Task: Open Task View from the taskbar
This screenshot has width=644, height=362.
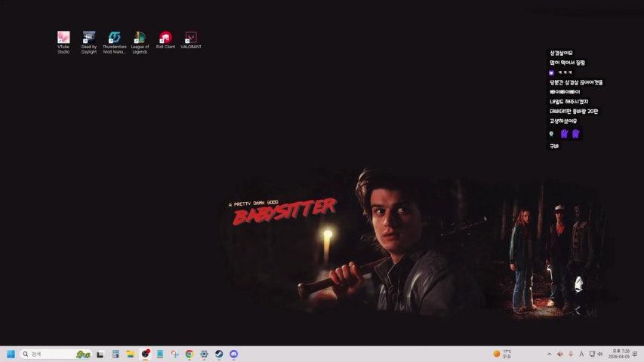Action: tap(100, 354)
